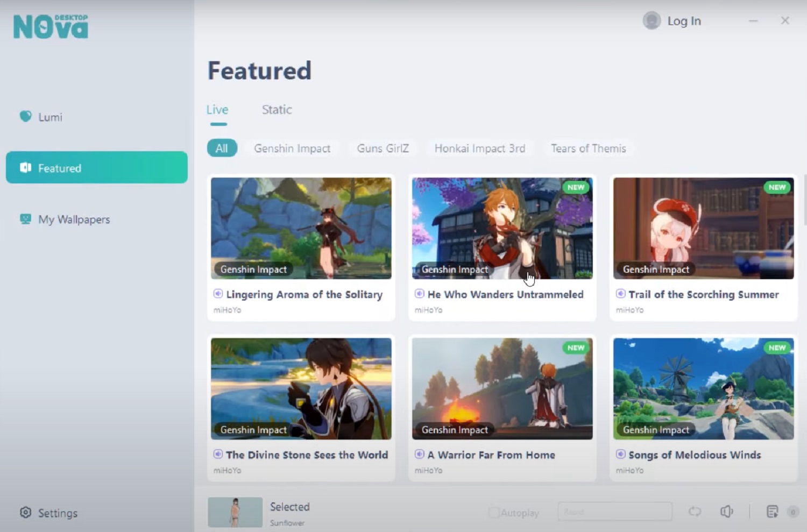Close the N0va Desktop window
Screen dimensions: 807x532
tap(785, 20)
